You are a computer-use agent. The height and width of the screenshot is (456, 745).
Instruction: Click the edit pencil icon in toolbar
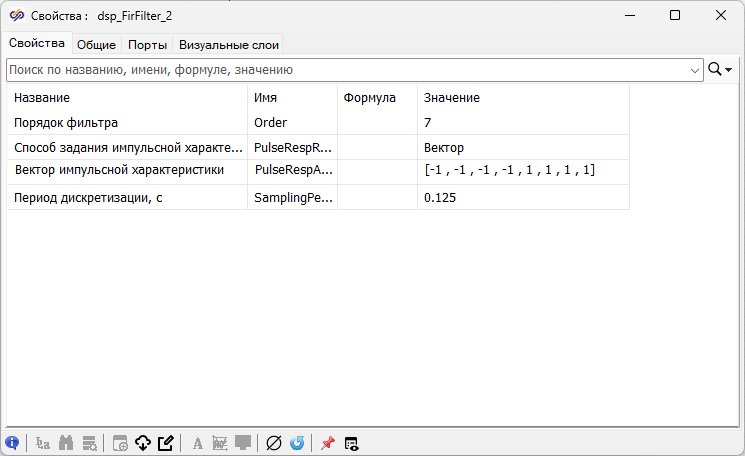165,443
